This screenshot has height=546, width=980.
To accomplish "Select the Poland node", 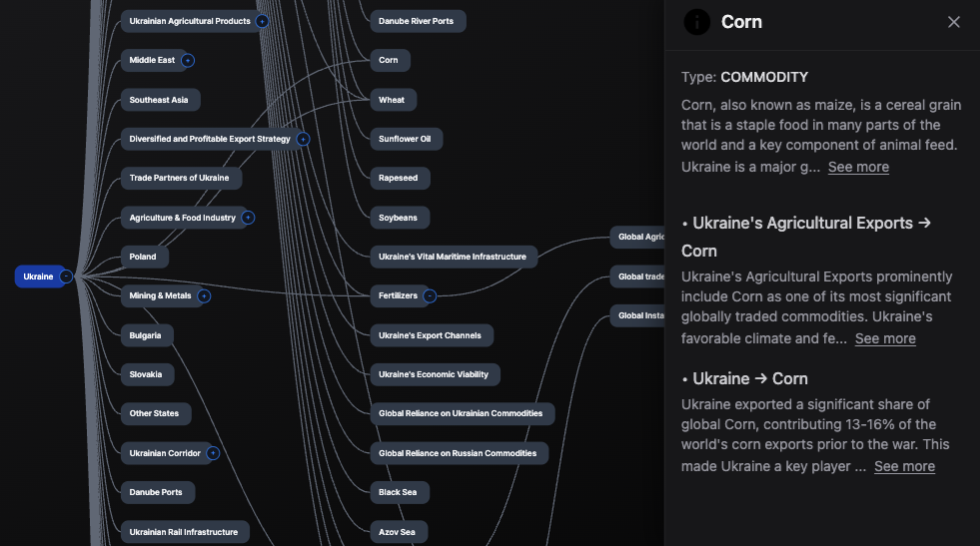I will (x=143, y=257).
